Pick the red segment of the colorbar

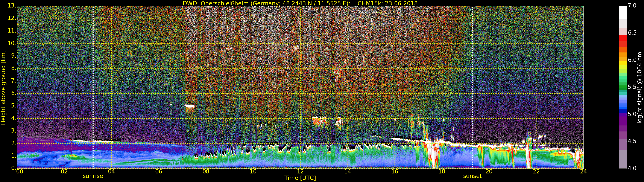(623, 38)
